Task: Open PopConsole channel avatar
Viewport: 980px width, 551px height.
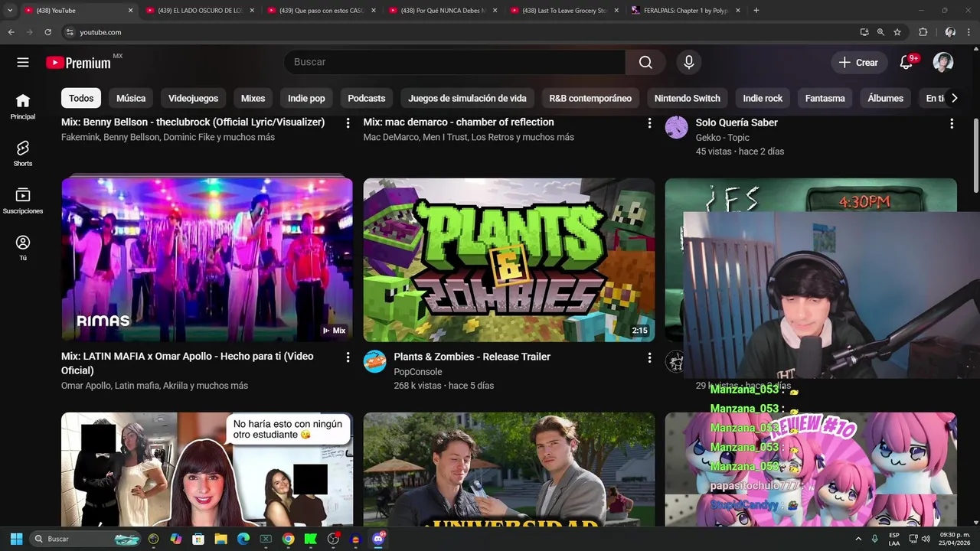Action: (375, 361)
